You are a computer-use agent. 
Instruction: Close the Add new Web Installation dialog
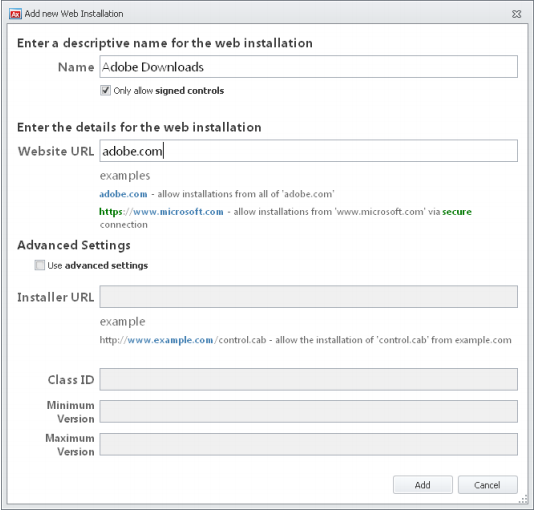tap(516, 14)
